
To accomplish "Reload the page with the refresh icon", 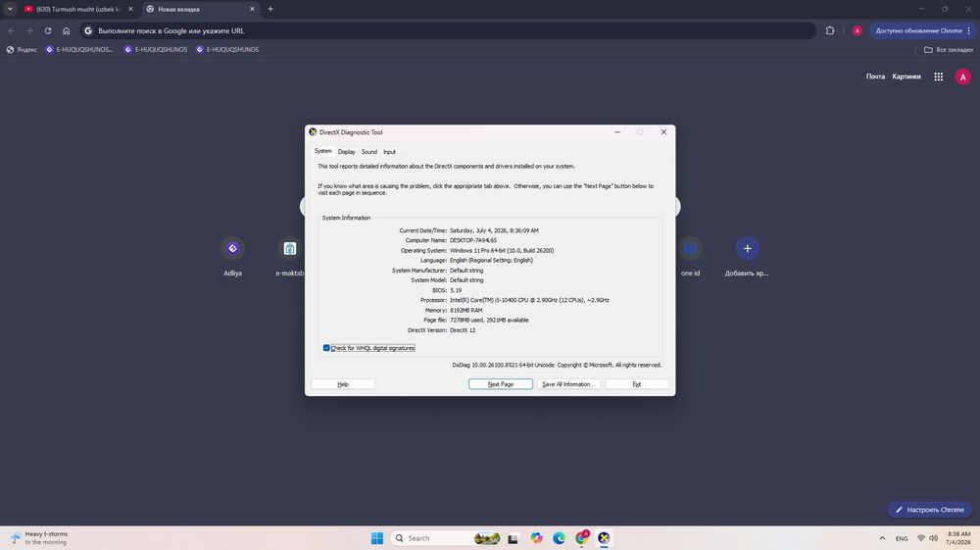I will pos(47,30).
